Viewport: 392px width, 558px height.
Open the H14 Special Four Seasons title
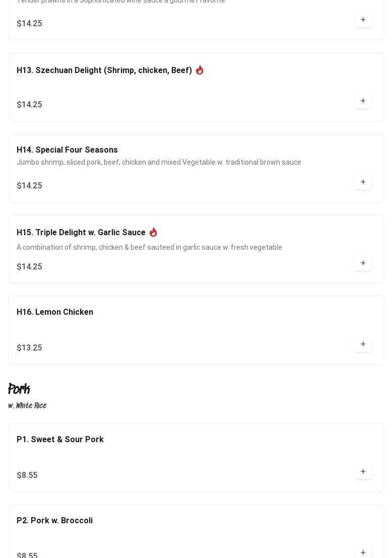coord(67,150)
